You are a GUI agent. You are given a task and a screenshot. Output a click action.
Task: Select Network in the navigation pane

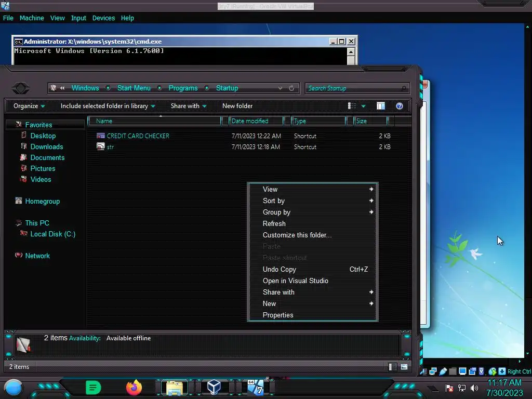[x=37, y=256]
